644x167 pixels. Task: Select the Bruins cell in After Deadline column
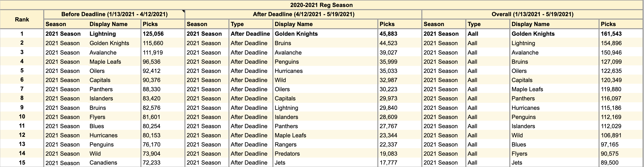pyautogui.click(x=325, y=43)
